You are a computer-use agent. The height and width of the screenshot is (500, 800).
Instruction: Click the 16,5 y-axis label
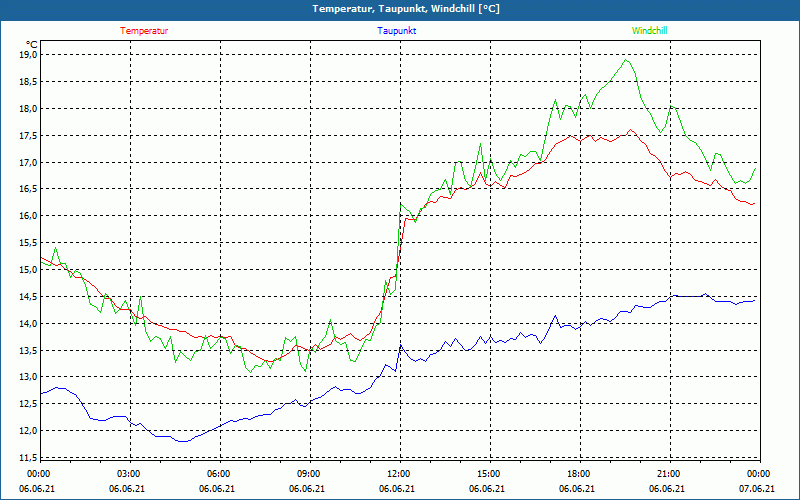(x=29, y=189)
